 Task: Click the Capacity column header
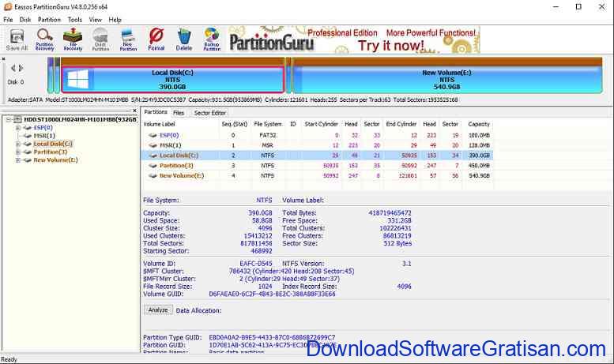pos(479,125)
